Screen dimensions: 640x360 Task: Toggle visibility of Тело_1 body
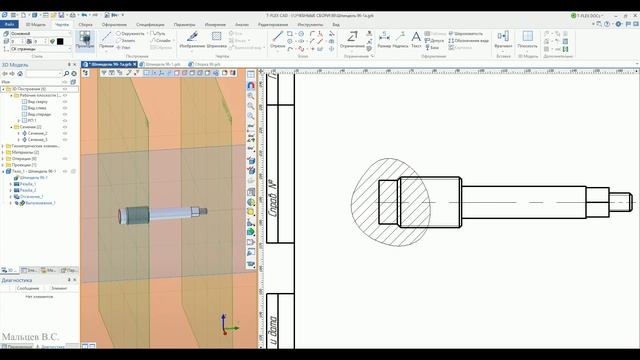click(x=65, y=171)
